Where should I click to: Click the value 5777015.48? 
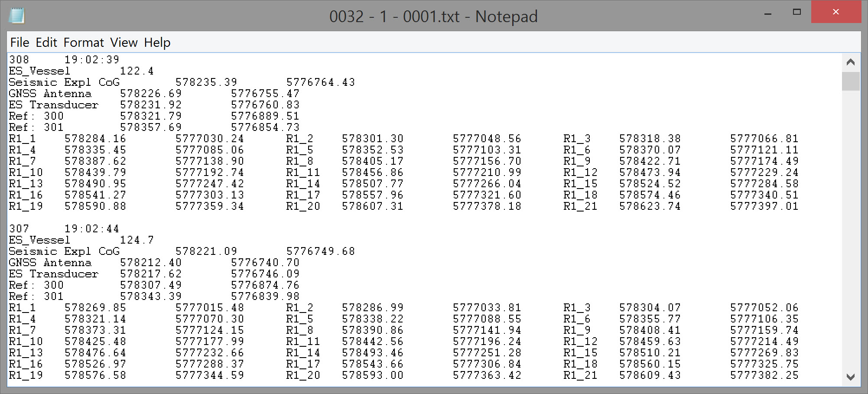tap(210, 307)
